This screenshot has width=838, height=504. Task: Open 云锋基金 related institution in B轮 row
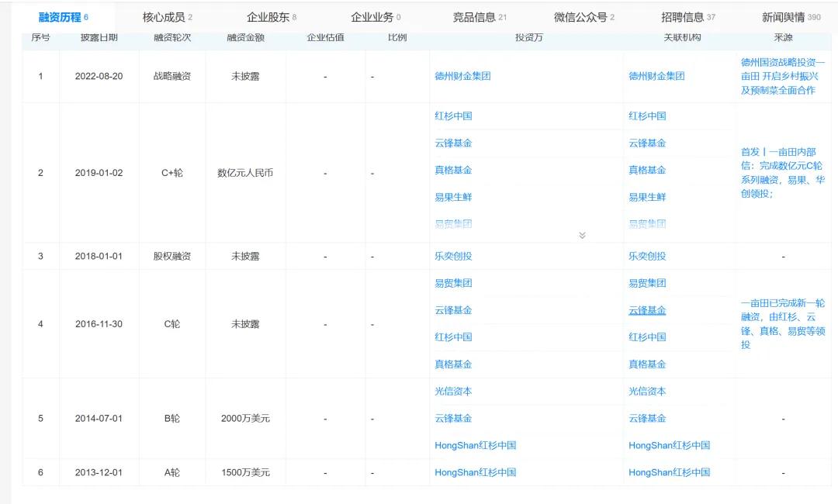point(647,418)
